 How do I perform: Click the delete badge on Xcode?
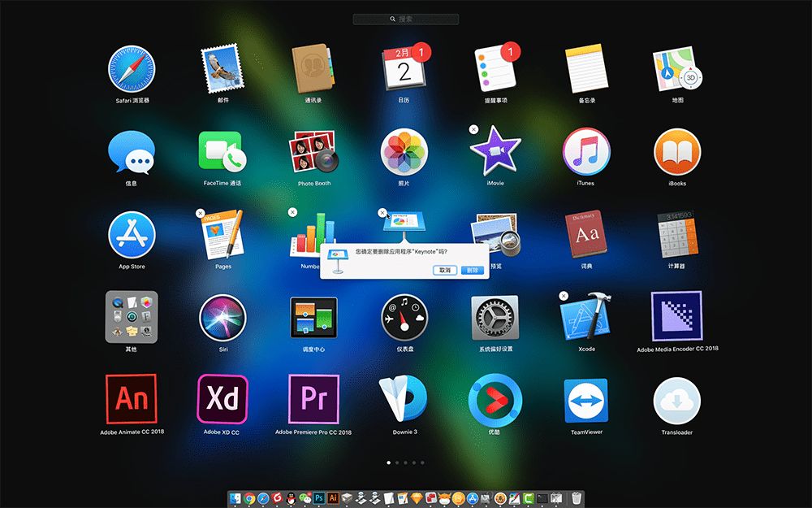[x=564, y=296]
